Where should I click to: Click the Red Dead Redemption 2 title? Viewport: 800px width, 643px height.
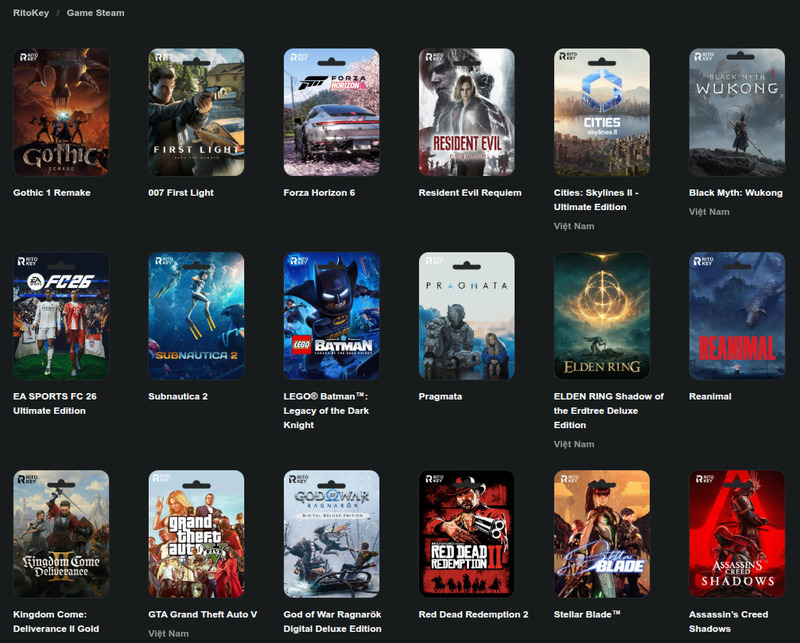[x=473, y=614]
